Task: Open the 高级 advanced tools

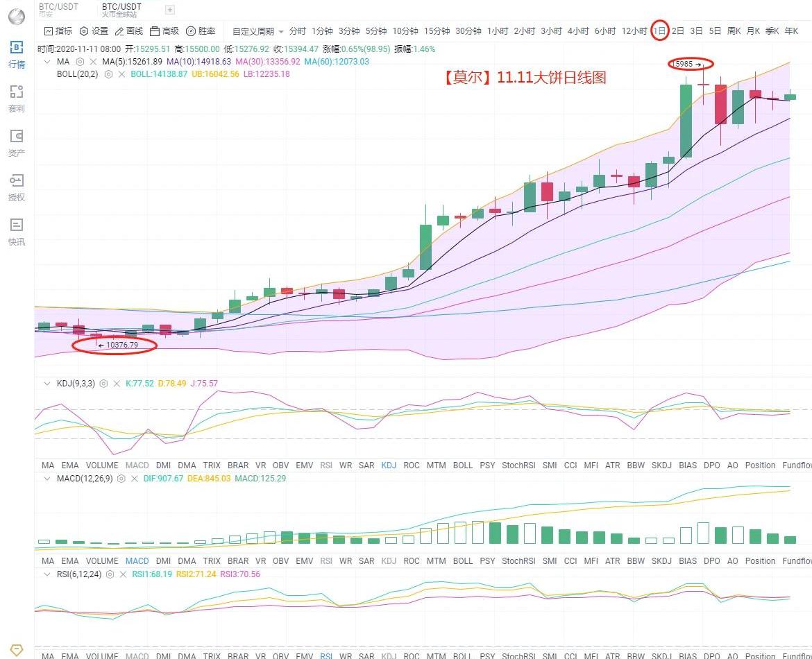Action: 164,31
